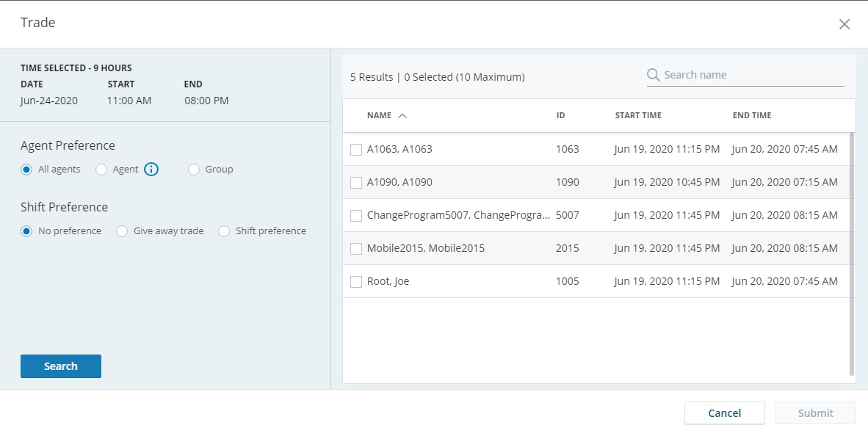
Task: Tick the checkbox for Root, Joe
Action: 356,282
